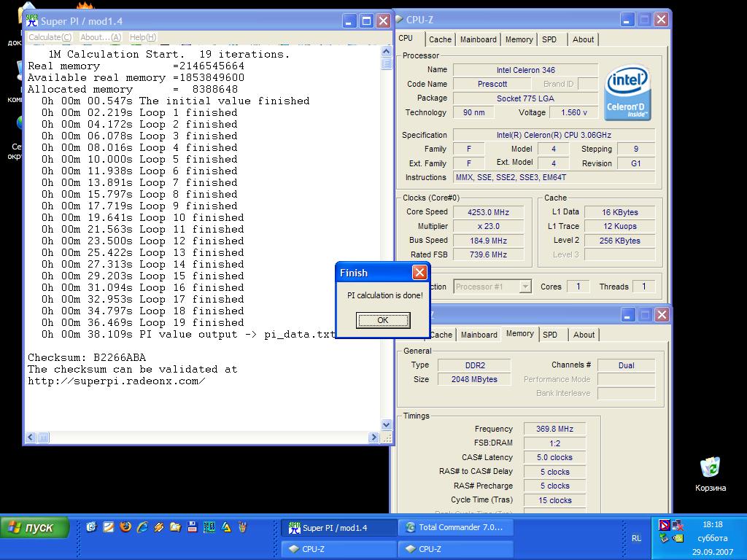Image resolution: width=747 pixels, height=560 pixels.
Task: Click the Intel Celeron D logo
Action: pos(627,93)
